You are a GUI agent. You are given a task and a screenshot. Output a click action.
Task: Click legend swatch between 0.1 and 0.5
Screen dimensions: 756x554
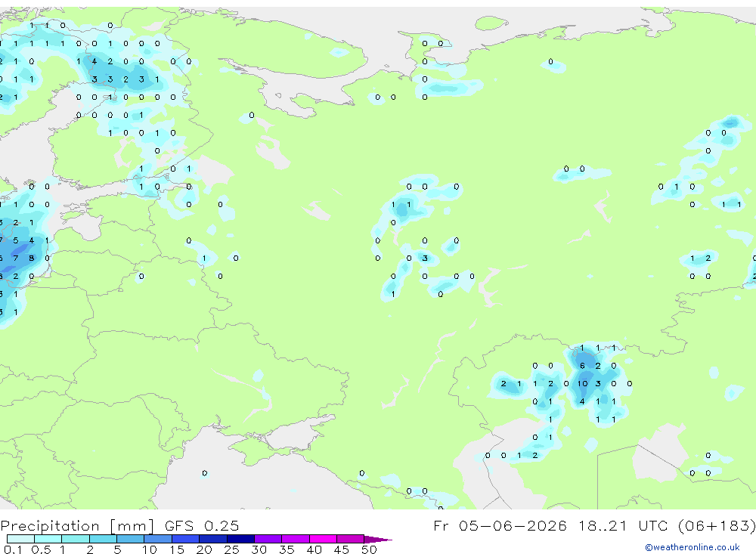coord(20,539)
